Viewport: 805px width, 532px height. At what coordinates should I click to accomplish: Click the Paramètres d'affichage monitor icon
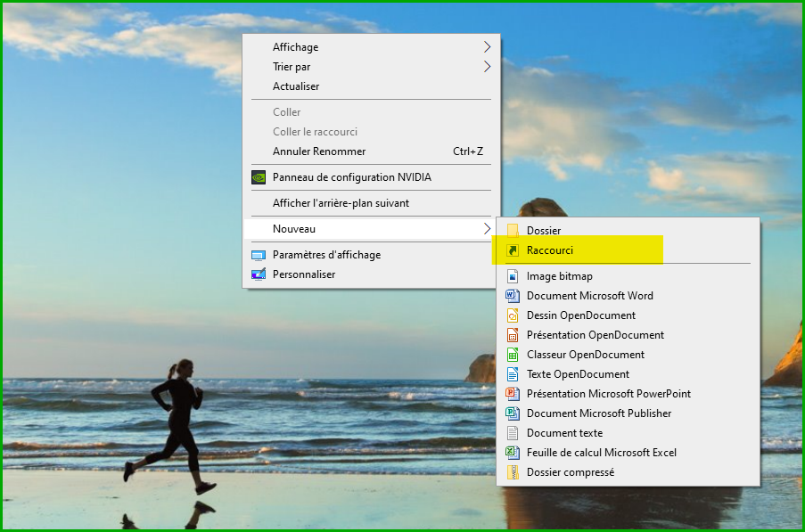coord(259,255)
